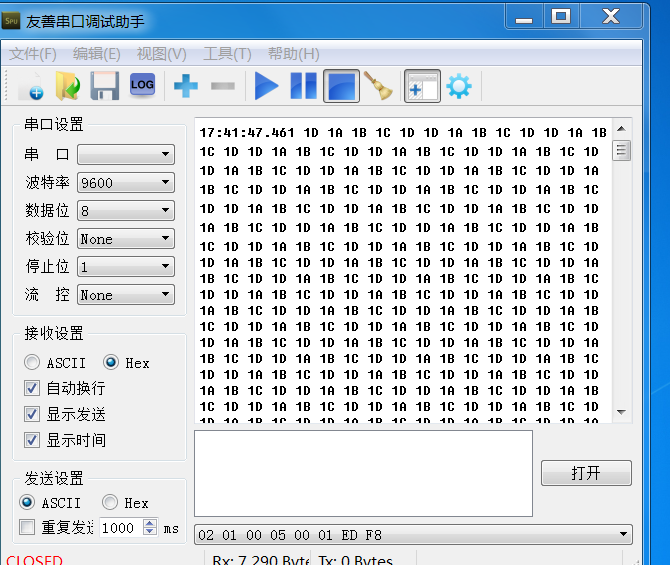Open the 视图(V) menu
The image size is (670, 565).
pyautogui.click(x=161, y=54)
